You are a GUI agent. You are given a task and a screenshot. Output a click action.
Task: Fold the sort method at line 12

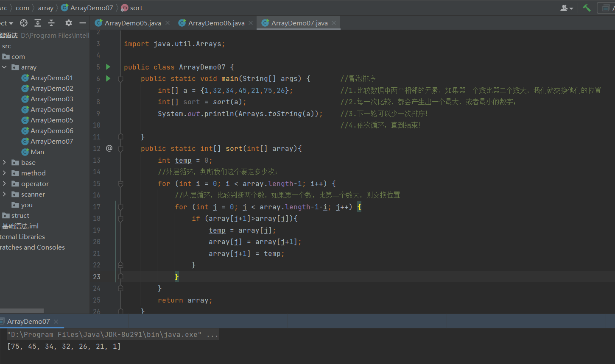click(120, 149)
